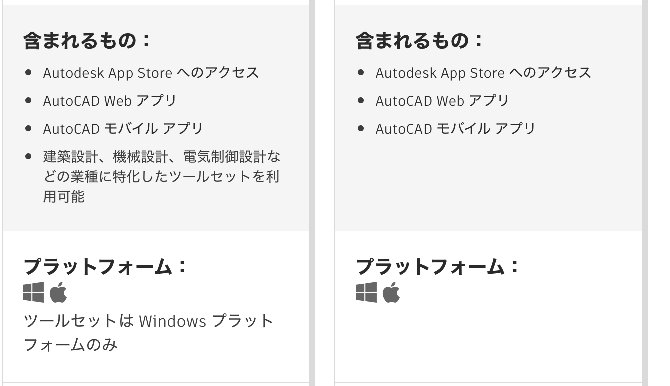
Task: Click bullet before right AutoCAD モバイル アプリ item
Action: click(361, 128)
